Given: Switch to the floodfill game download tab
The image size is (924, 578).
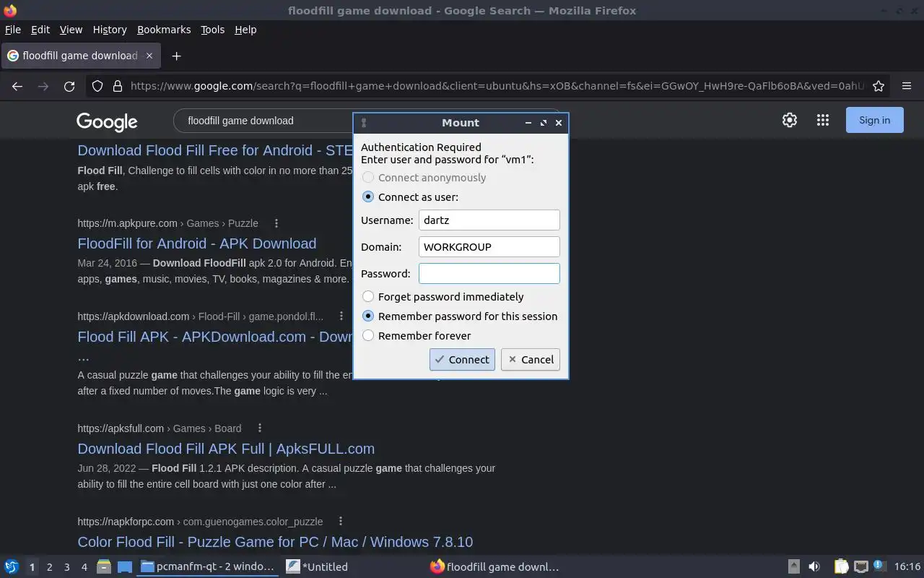Looking at the screenshot, I should click(x=81, y=56).
